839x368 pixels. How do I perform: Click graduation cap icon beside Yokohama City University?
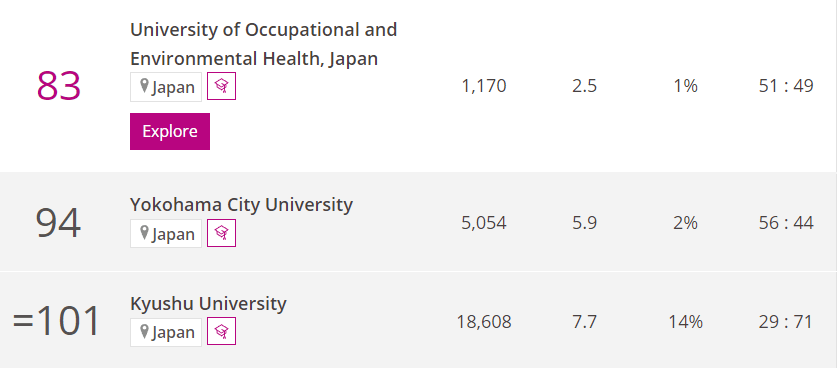point(222,233)
